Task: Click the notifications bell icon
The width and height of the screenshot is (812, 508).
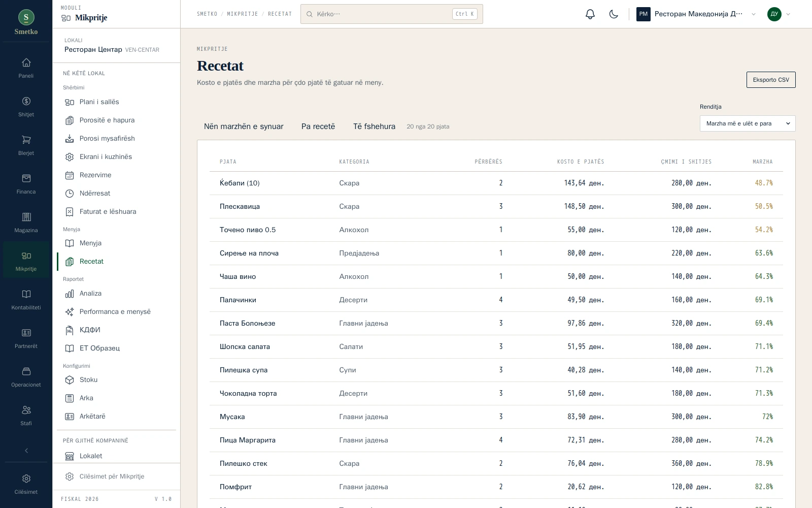Action: (590, 14)
